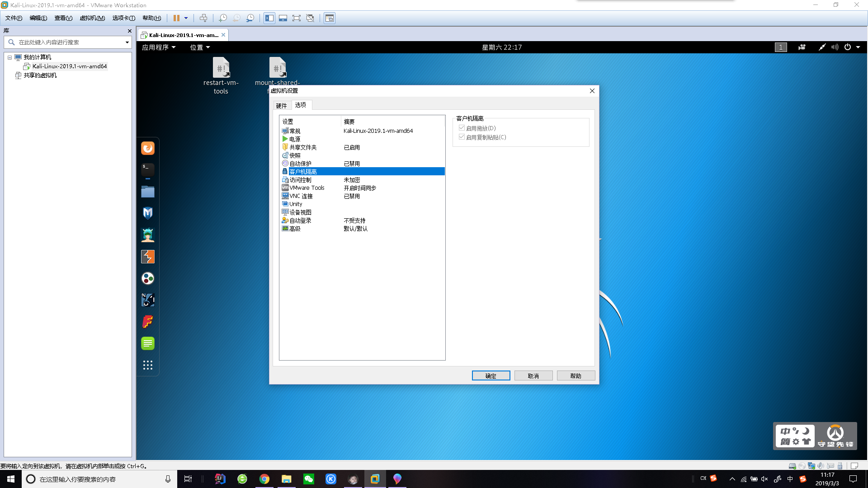868x488 pixels.
Task: Open the 帮助 menu
Action: tap(151, 18)
